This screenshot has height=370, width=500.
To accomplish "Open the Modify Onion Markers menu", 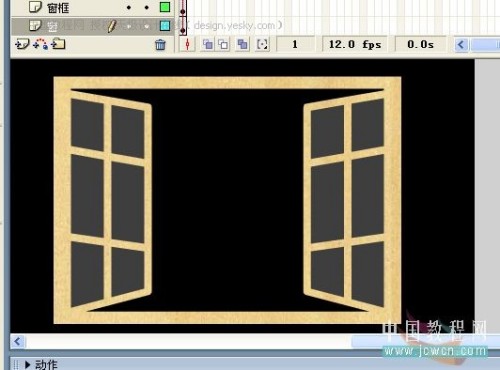I will (262, 44).
